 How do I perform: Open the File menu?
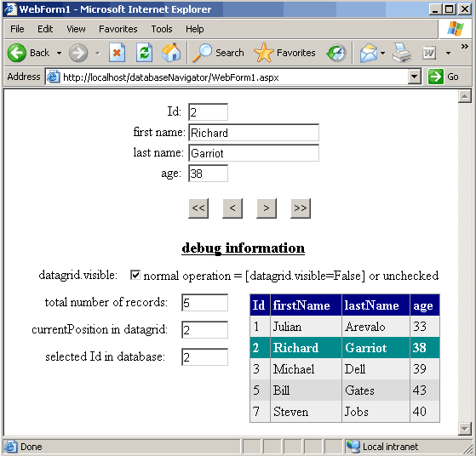[x=17, y=29]
